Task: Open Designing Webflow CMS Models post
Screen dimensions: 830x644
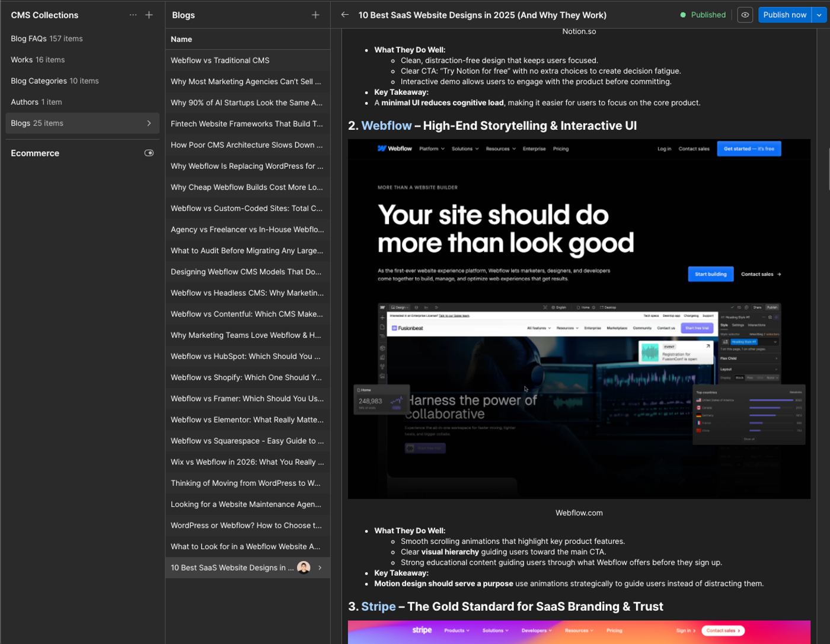Action: click(248, 272)
